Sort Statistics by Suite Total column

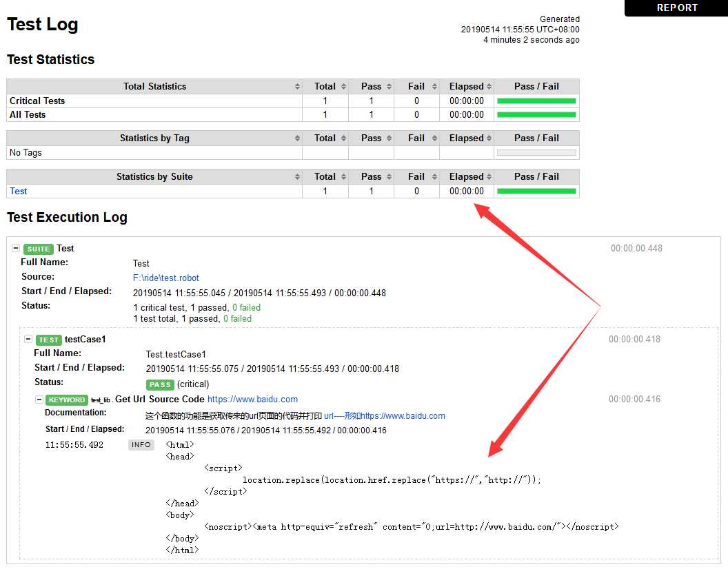(x=343, y=177)
